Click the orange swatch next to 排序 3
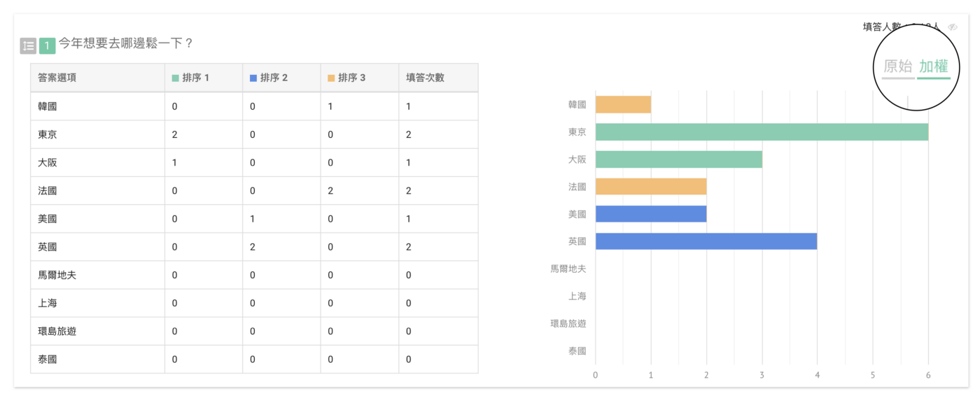 click(x=331, y=78)
